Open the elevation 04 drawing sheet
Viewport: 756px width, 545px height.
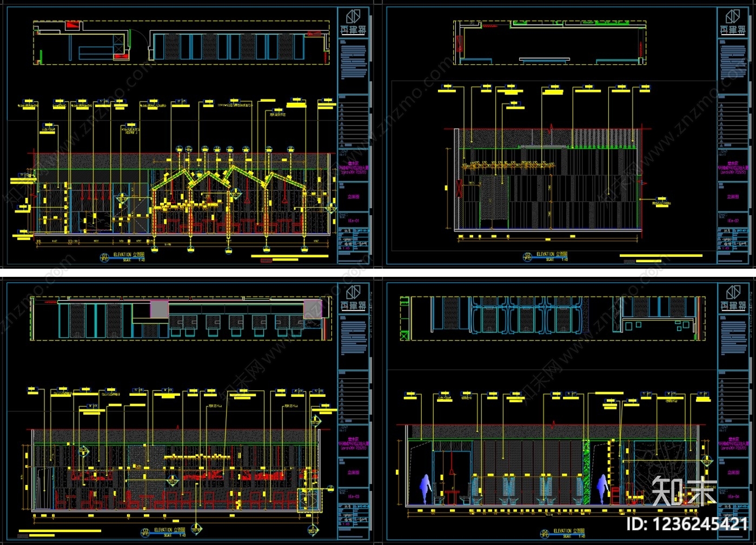point(567,411)
